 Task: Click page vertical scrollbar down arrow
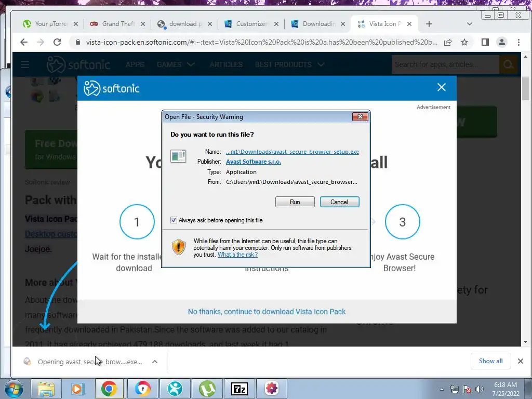[x=525, y=342]
